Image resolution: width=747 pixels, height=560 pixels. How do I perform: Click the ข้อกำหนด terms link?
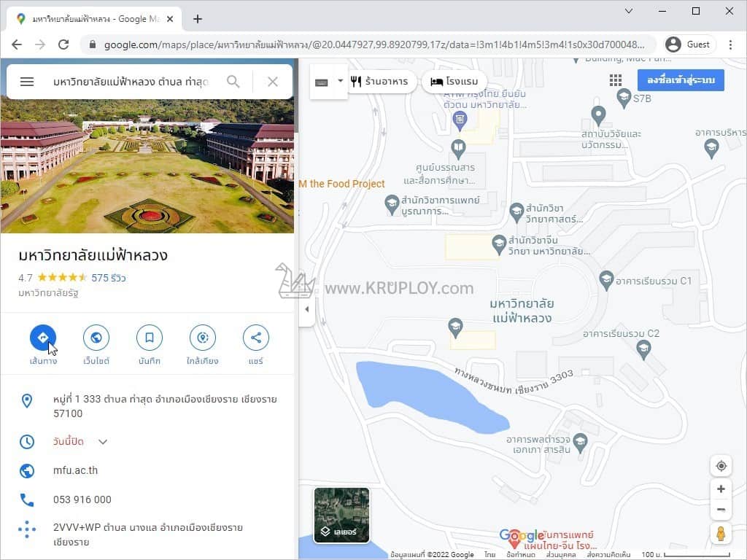click(x=521, y=554)
